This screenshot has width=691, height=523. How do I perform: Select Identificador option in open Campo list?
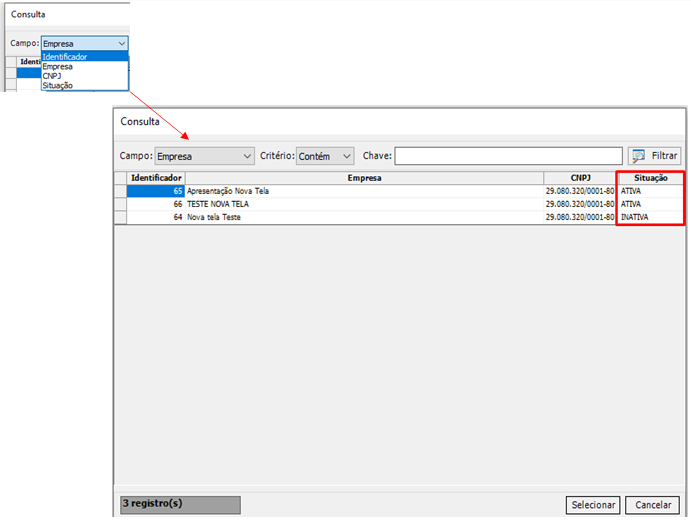(x=85, y=56)
